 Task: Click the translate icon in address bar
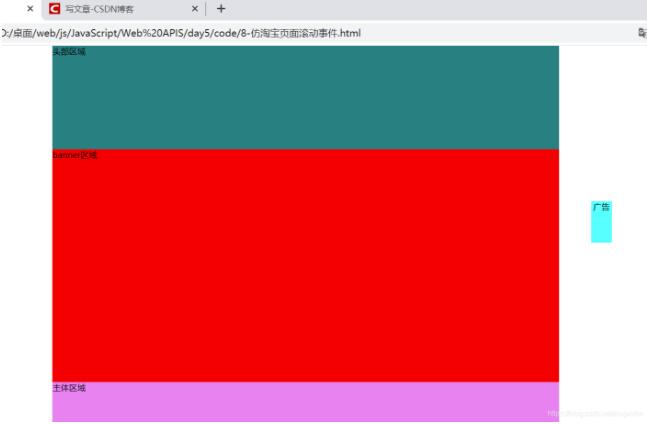[642, 33]
